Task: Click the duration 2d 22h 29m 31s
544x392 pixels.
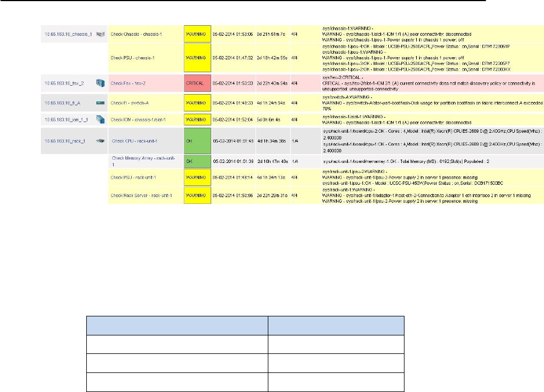Action: [x=272, y=195]
